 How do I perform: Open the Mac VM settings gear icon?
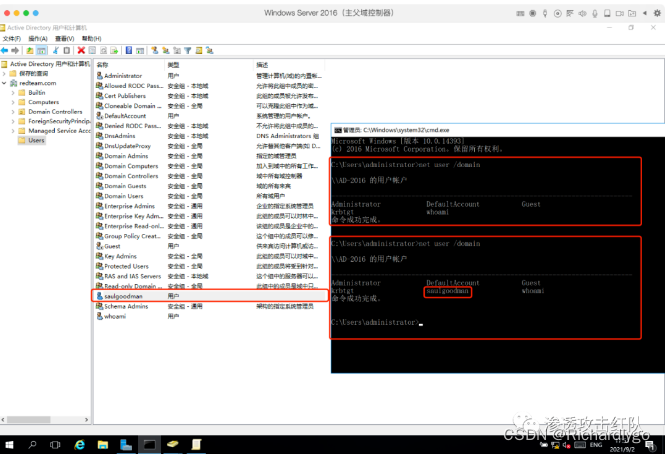coord(657,13)
